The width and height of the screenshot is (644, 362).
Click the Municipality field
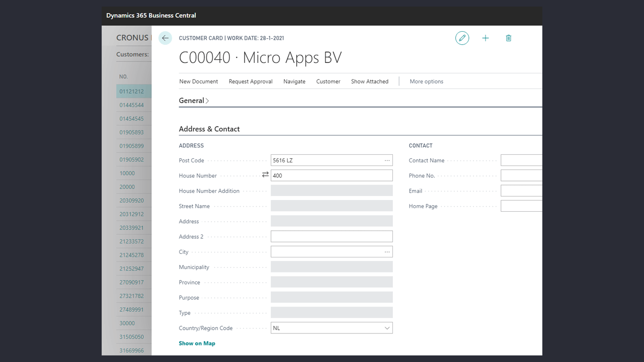[332, 267]
